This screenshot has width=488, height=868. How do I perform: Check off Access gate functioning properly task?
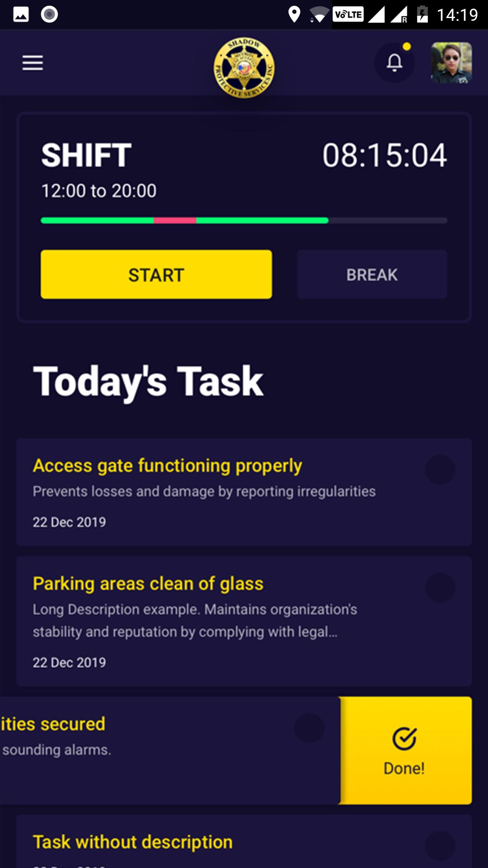(x=440, y=470)
